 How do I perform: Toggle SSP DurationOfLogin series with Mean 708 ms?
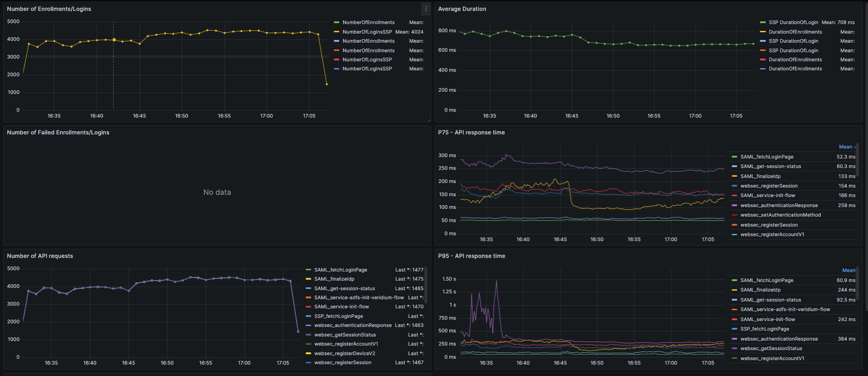(x=794, y=22)
